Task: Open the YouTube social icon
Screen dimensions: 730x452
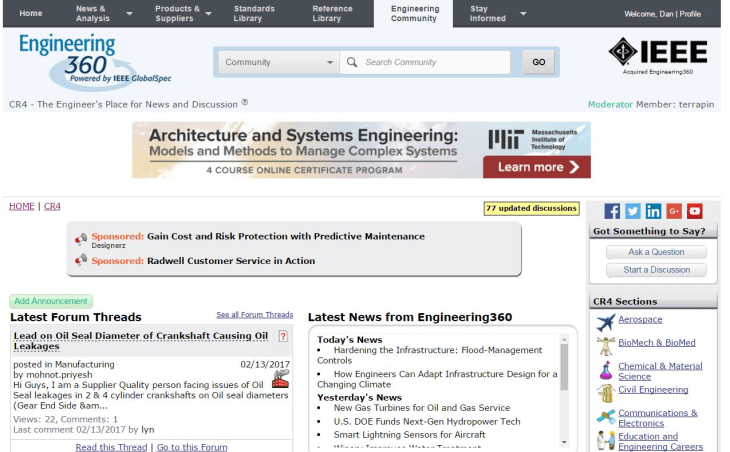Action: click(x=695, y=211)
